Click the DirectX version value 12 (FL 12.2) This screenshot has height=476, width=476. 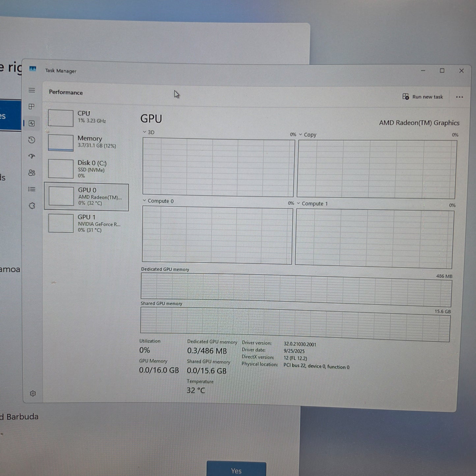coord(295,358)
